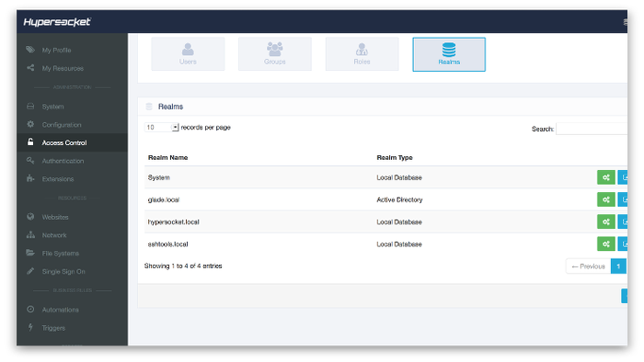
Task: Click the Hypersocket logo
Action: 57,22
